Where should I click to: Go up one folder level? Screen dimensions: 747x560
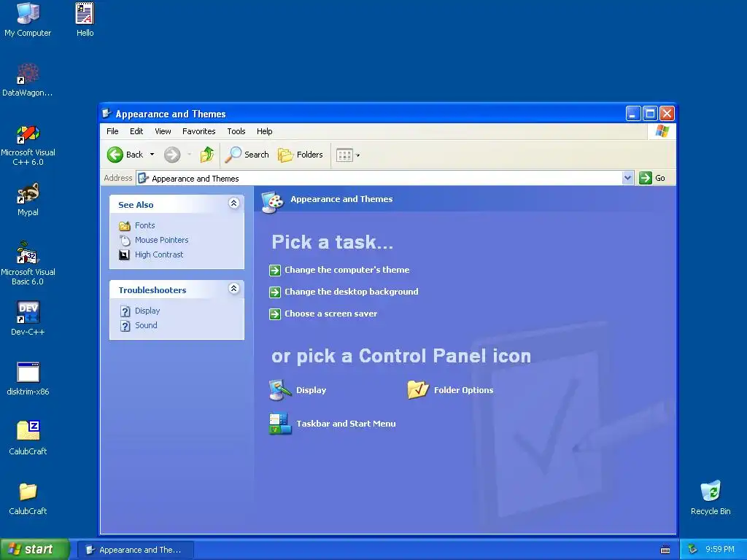[206, 155]
